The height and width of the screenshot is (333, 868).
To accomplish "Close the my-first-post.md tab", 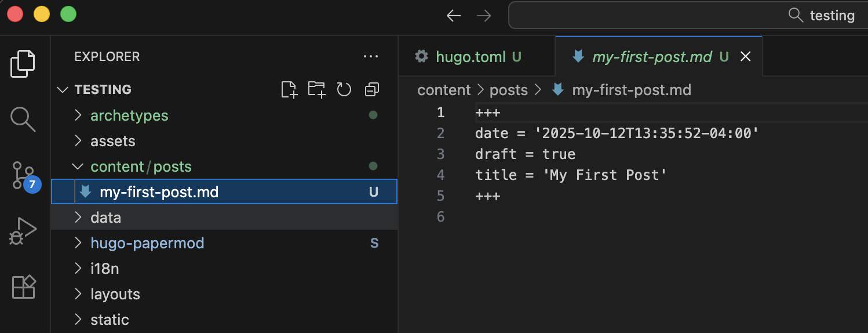I will (746, 57).
